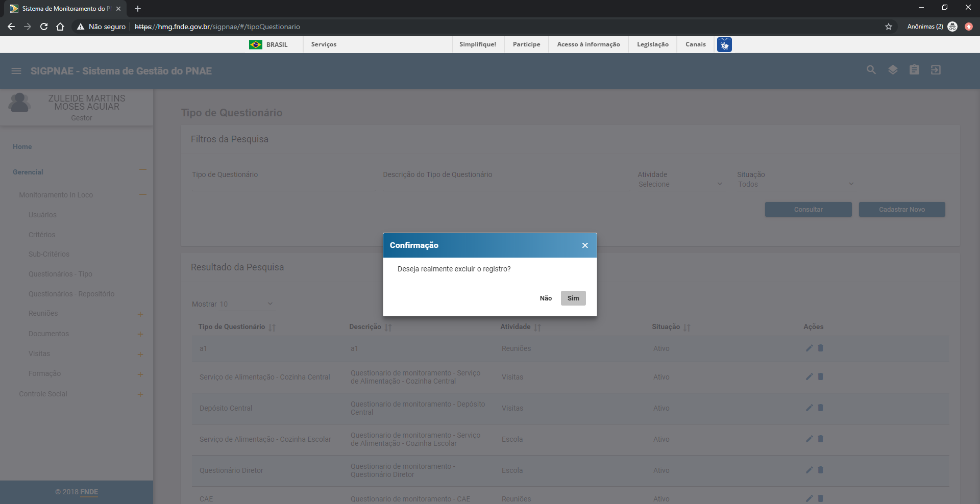
Task: Edit the Questionário Diretor row pencil icon
Action: click(809, 470)
